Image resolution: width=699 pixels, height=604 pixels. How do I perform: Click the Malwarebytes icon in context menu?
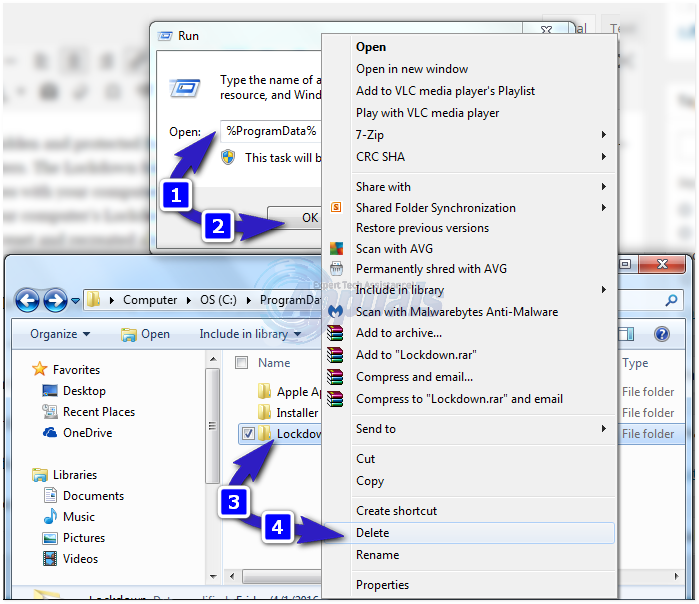pos(336,311)
